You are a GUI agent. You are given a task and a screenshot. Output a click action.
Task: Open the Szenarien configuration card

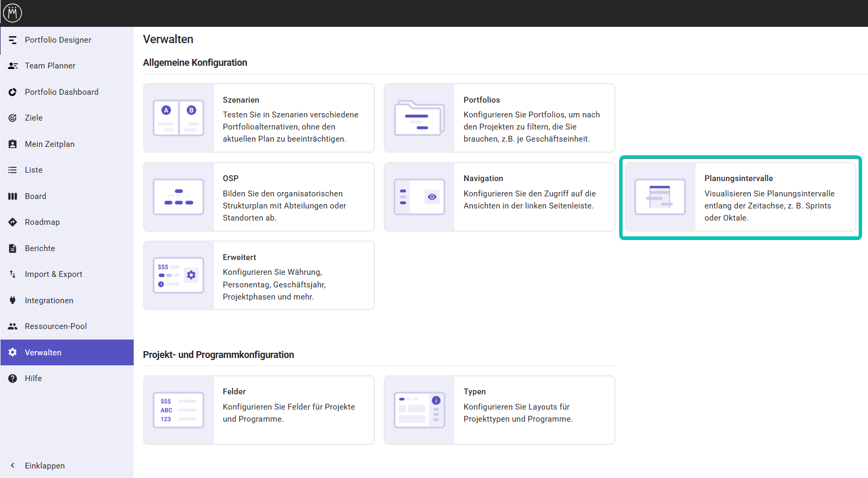coord(258,118)
